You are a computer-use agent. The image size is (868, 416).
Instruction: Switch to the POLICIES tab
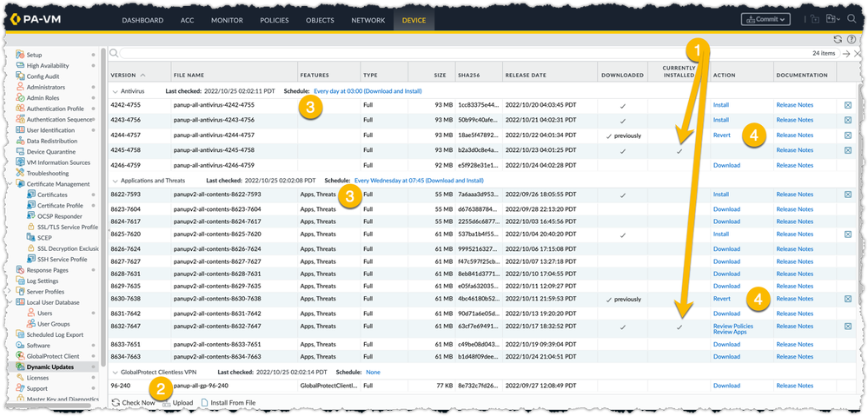click(x=274, y=19)
